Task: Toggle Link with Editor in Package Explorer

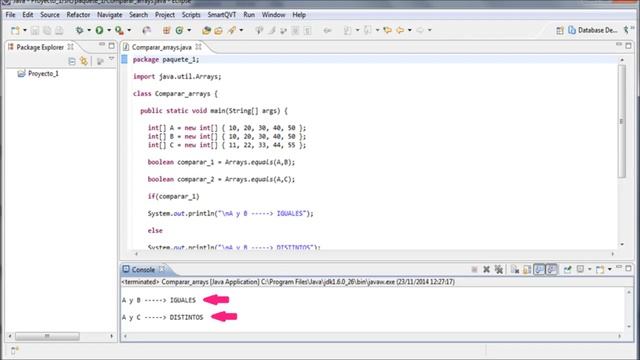Action: [84, 61]
